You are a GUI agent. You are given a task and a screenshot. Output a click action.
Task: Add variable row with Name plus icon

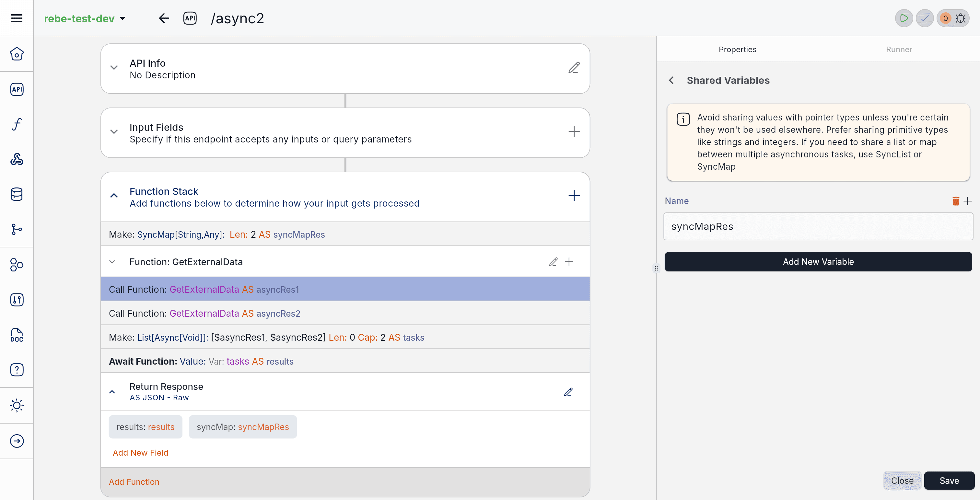[968, 201]
